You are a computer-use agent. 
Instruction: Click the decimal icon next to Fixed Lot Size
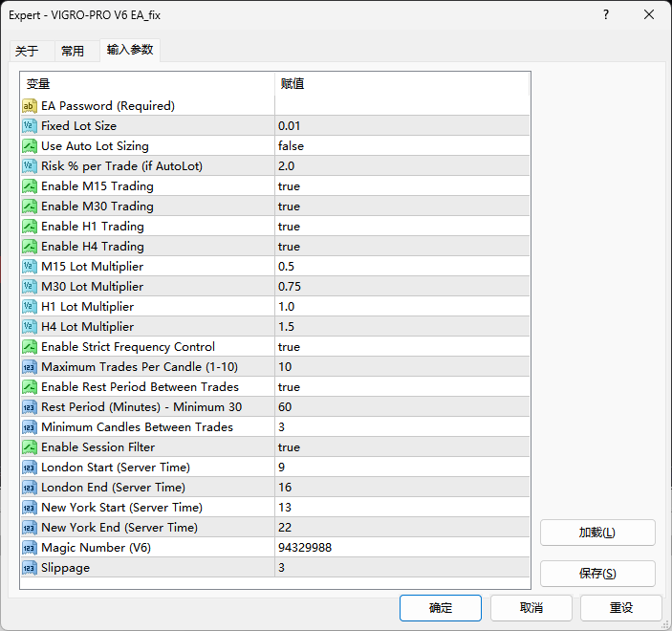30,126
